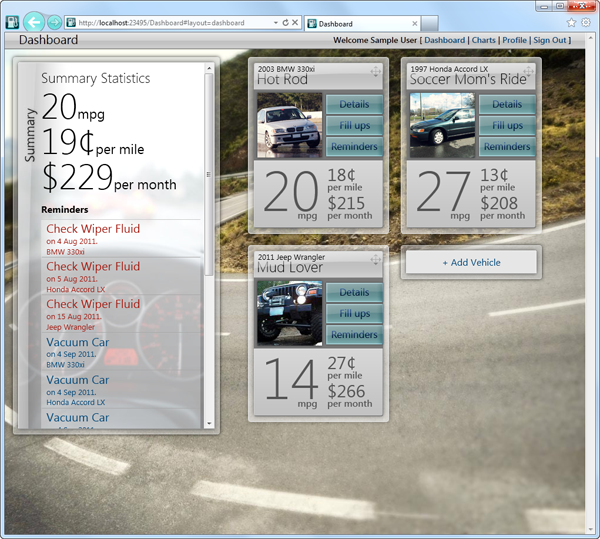Click the Jeep Wrangler photo
The width and height of the screenshot is (600, 539).
289,313
